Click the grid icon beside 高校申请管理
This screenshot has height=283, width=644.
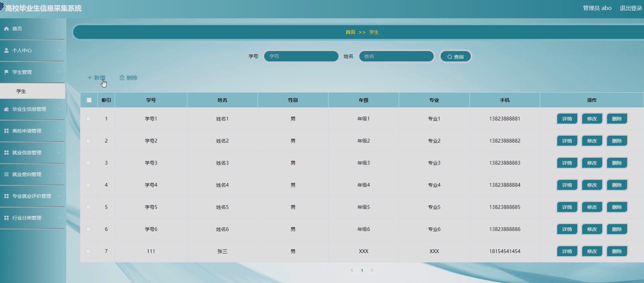pyautogui.click(x=6, y=131)
